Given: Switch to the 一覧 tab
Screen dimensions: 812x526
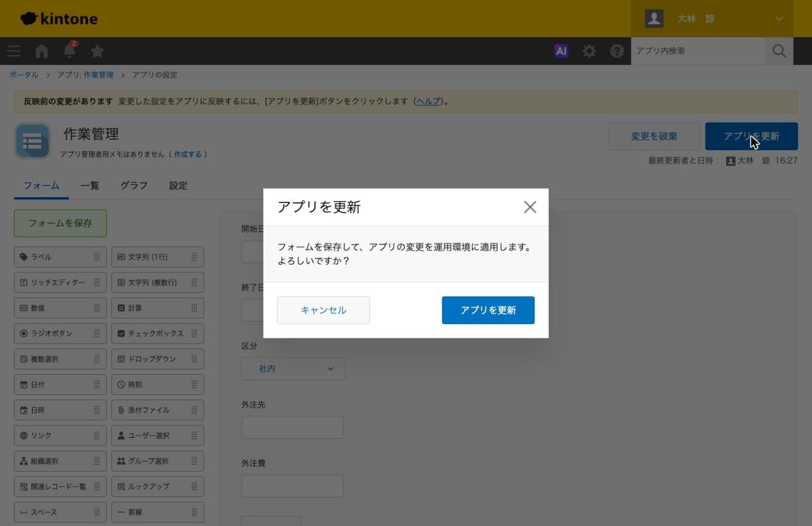Looking at the screenshot, I should (90, 186).
